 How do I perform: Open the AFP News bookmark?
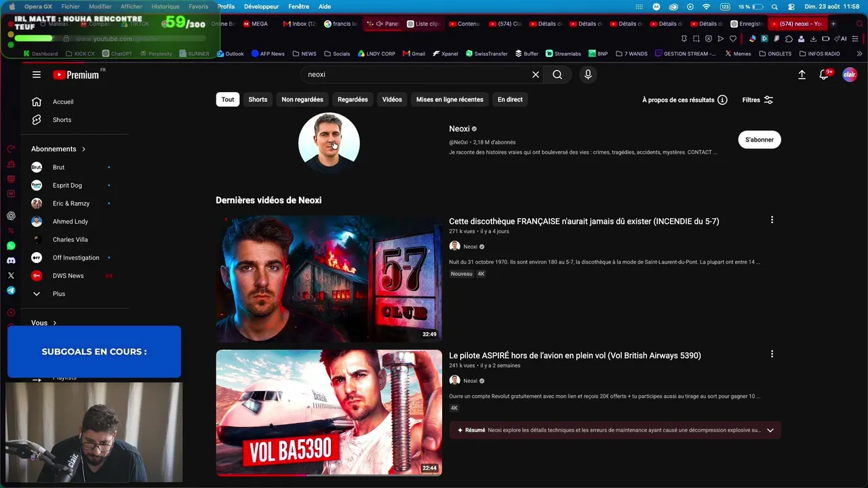[x=268, y=54]
